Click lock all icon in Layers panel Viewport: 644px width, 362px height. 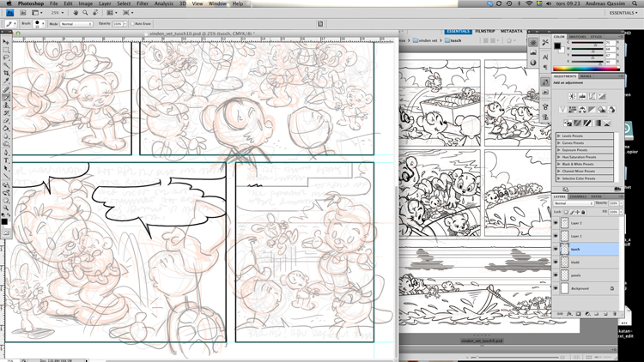(583, 212)
